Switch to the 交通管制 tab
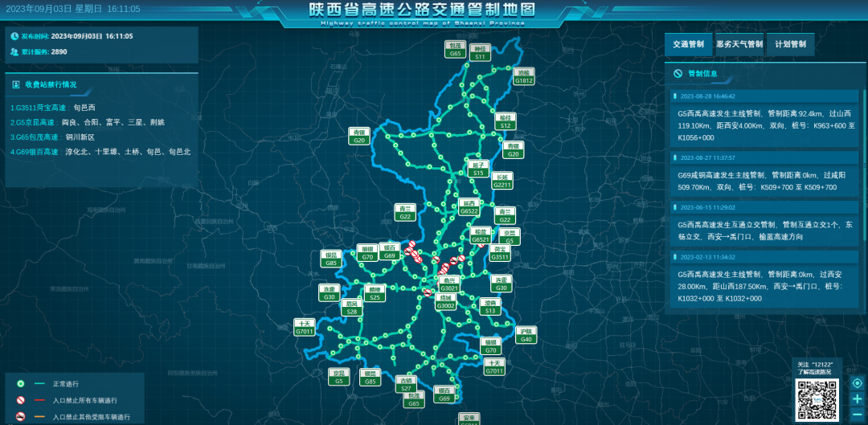The image size is (868, 425). (688, 44)
